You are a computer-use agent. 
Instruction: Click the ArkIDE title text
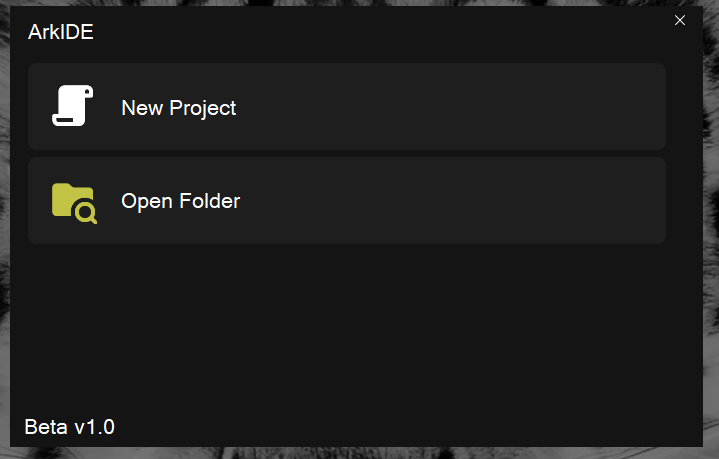[x=61, y=32]
